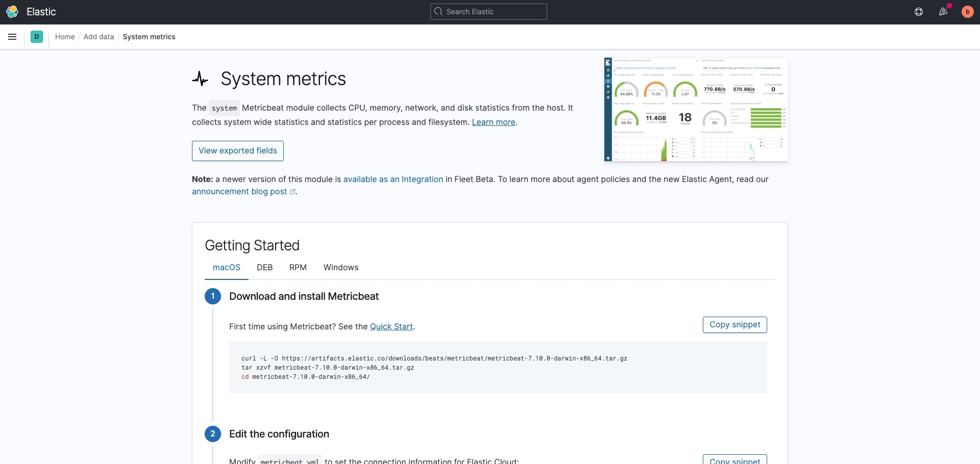Go to Add data breadcrumb
The width and height of the screenshot is (980, 464).
99,37
